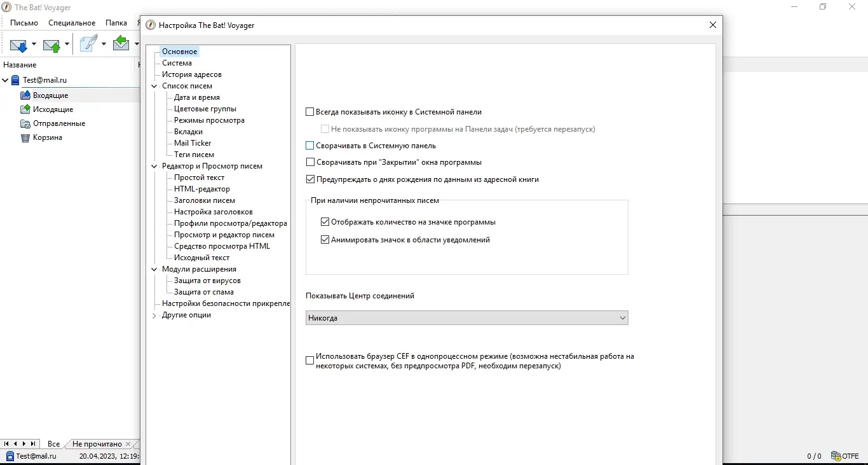Uncheck the birthday warning checkbox
Screen dimensions: 868x465
(x=310, y=179)
